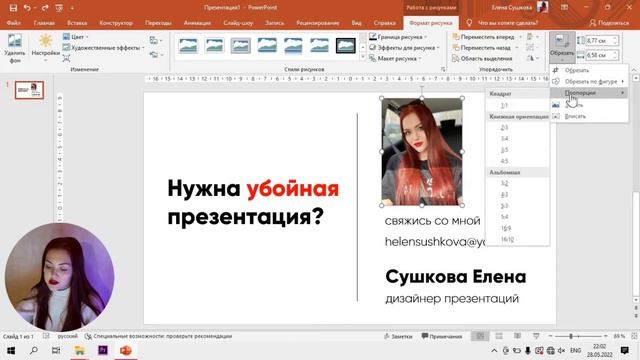Image resolution: width=640 pixels, height=360 pixels.
Task: Click Переместить назад button
Action: pos(482,48)
